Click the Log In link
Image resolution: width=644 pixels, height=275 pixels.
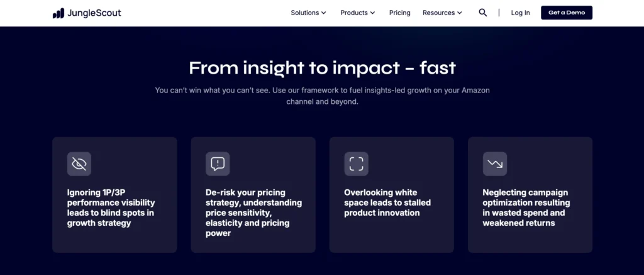[x=520, y=13]
